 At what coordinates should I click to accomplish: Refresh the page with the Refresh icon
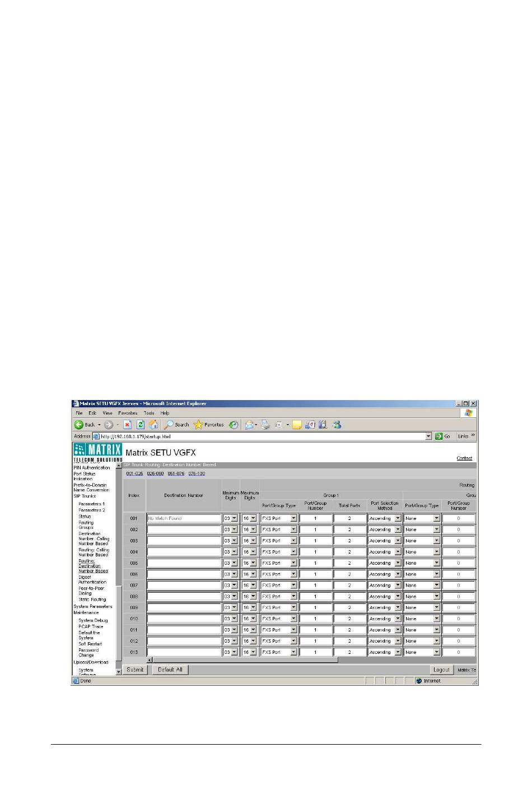141,425
